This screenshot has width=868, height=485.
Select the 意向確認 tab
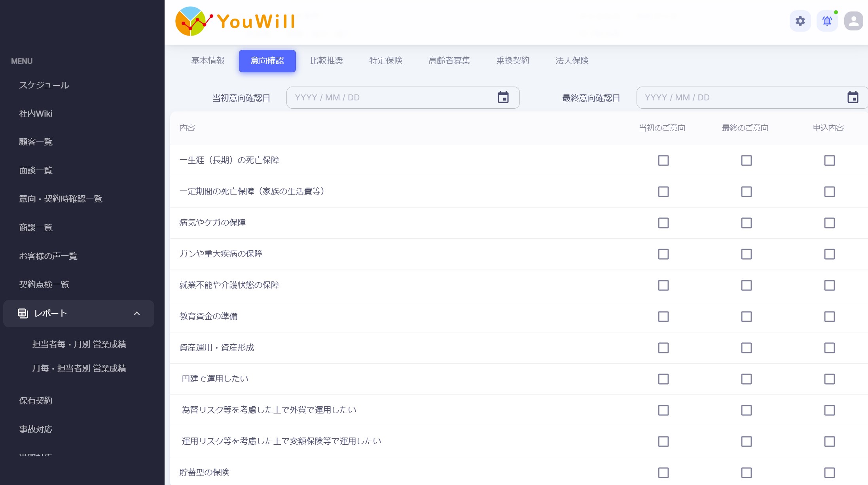point(267,61)
